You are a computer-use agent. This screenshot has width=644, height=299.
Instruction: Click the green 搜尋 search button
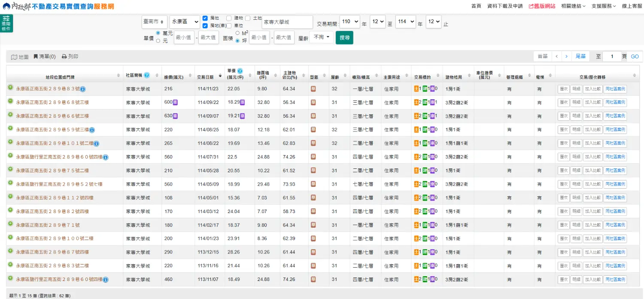(344, 37)
